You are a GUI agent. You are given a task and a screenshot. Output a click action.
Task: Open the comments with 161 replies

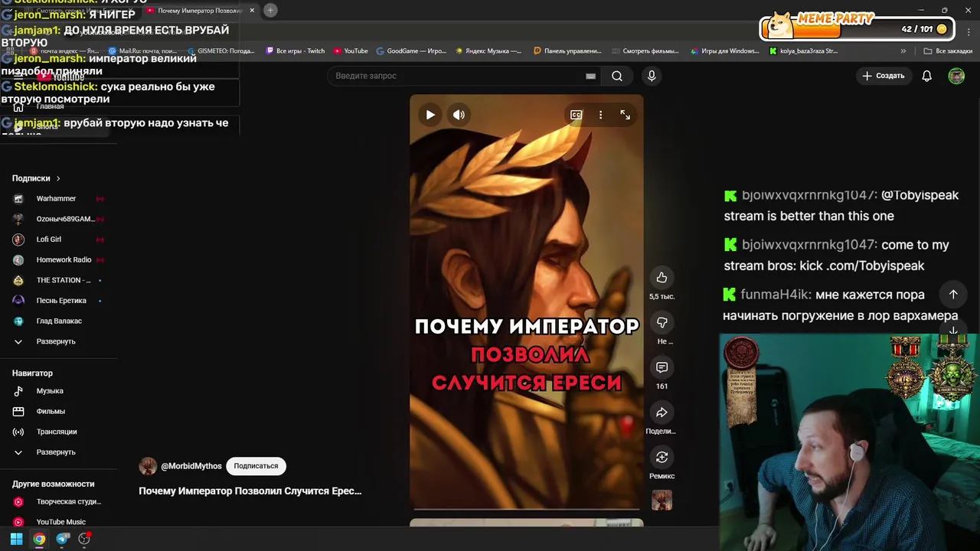tap(661, 367)
